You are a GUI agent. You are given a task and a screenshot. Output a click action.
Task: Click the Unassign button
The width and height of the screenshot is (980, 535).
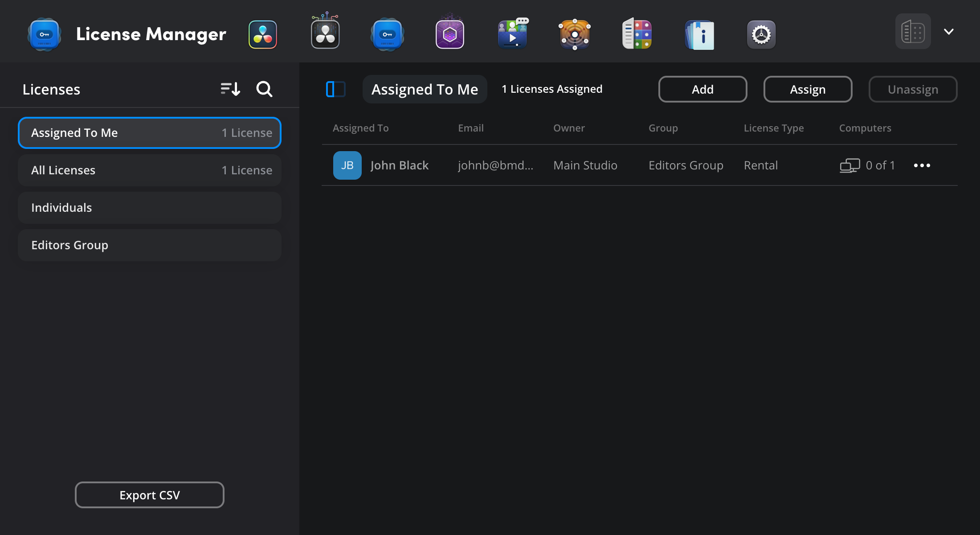tap(913, 89)
